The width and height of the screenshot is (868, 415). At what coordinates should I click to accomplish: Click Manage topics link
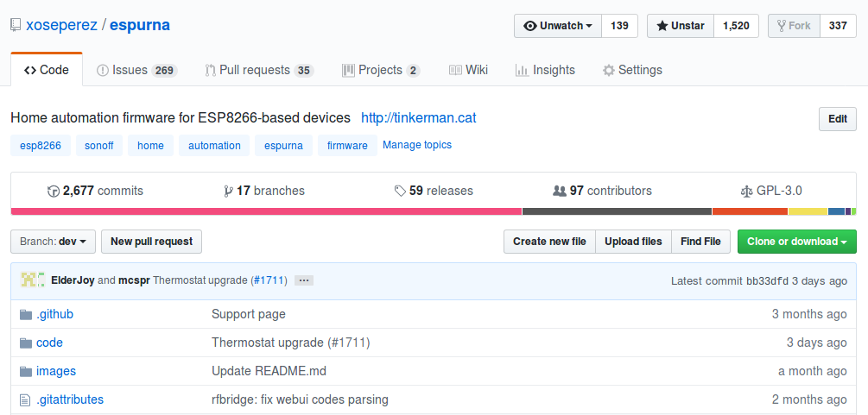pyautogui.click(x=417, y=145)
